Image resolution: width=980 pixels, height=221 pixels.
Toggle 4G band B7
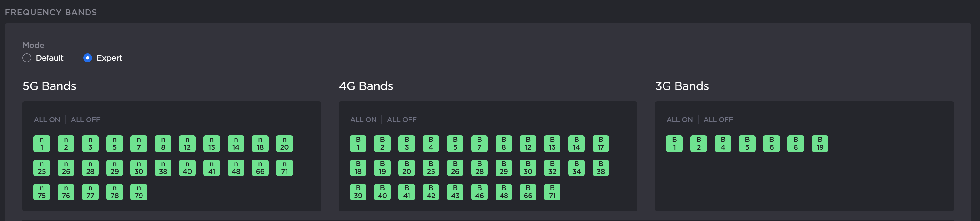coord(479,144)
